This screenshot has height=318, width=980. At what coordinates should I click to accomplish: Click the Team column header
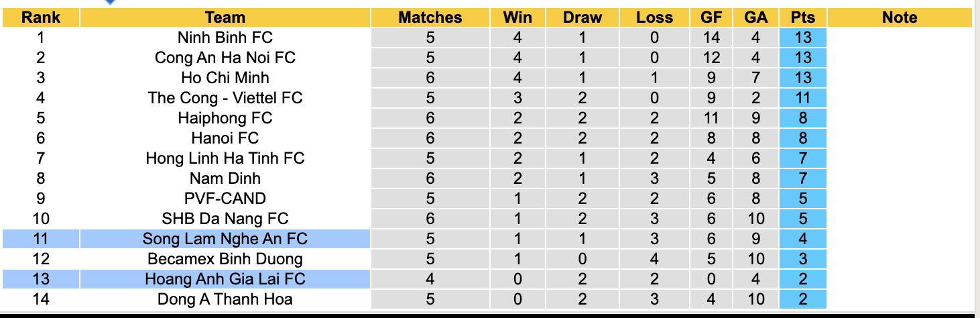[225, 17]
